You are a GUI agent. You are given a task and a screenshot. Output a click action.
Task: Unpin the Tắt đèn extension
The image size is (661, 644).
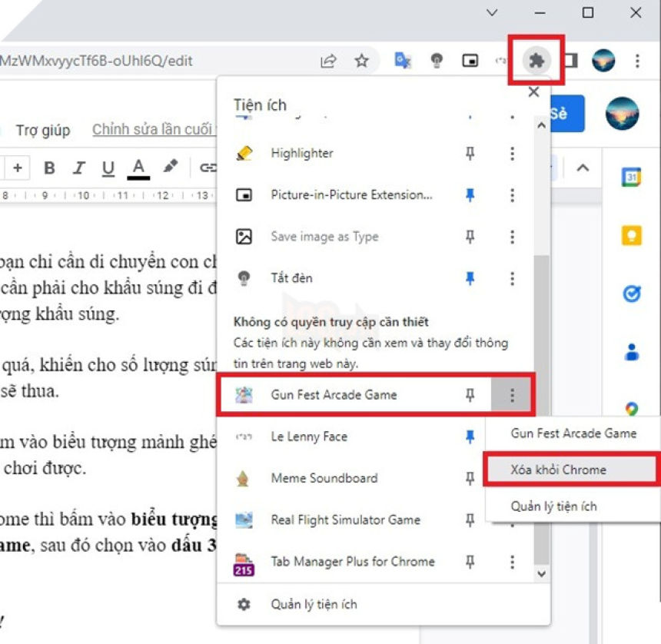point(470,278)
